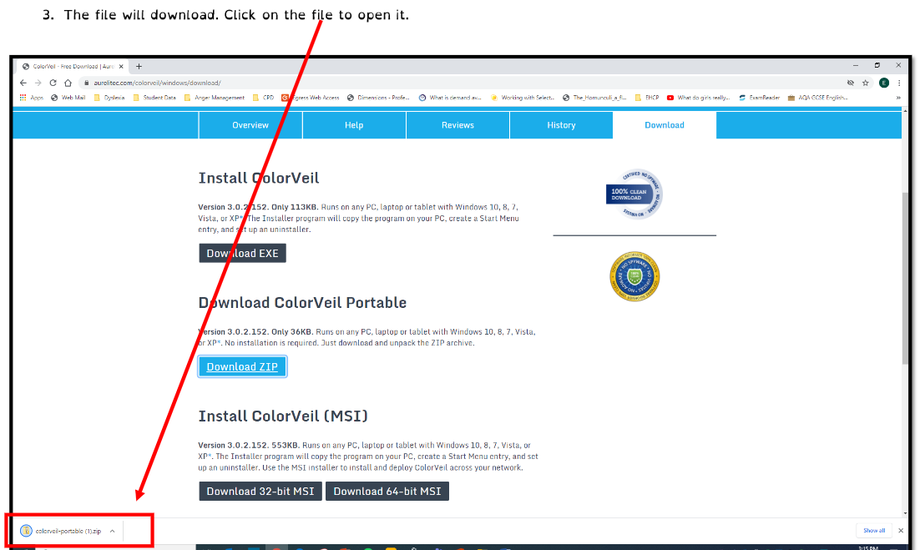920x550 pixels.
Task: Open the AQA GCSE English bookmark
Action: (x=818, y=97)
